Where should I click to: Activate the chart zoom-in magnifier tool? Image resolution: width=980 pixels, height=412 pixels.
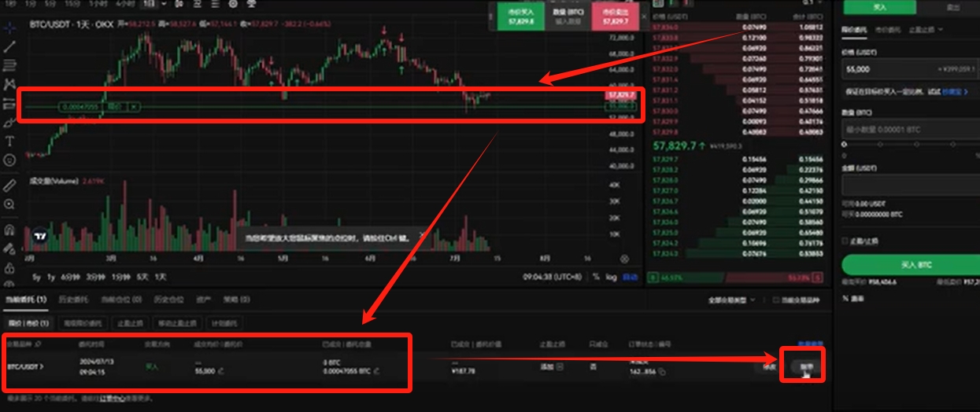pos(9,204)
